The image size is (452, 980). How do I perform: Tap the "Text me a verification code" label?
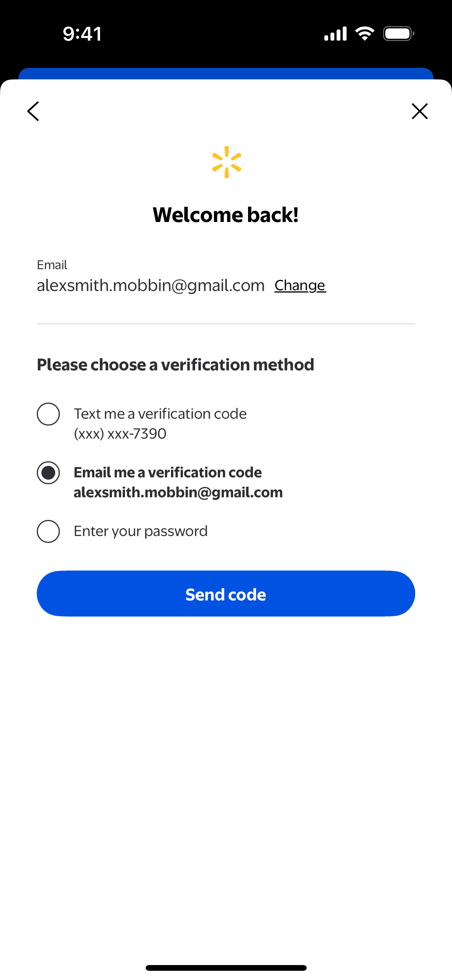pyautogui.click(x=160, y=414)
